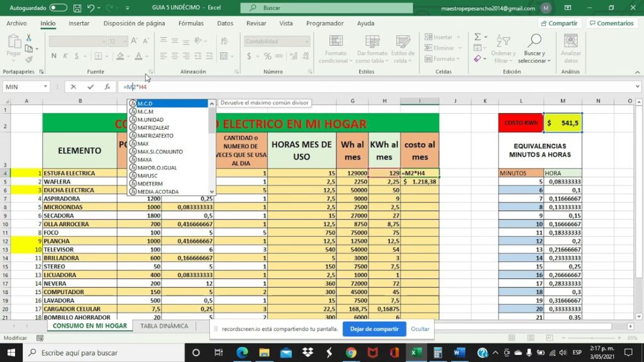644x362 pixels.
Task: Click the Undo arrow icon
Action: coord(91,8)
